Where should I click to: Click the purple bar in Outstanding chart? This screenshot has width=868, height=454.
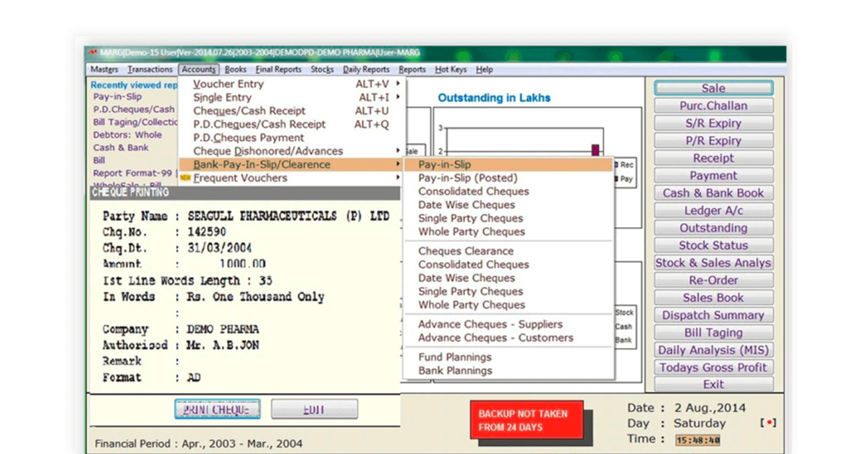click(595, 150)
